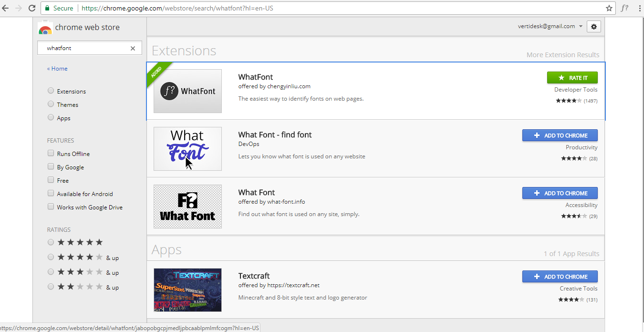Click the Chrome Web Store logo
644x332 pixels.
pyautogui.click(x=45, y=28)
